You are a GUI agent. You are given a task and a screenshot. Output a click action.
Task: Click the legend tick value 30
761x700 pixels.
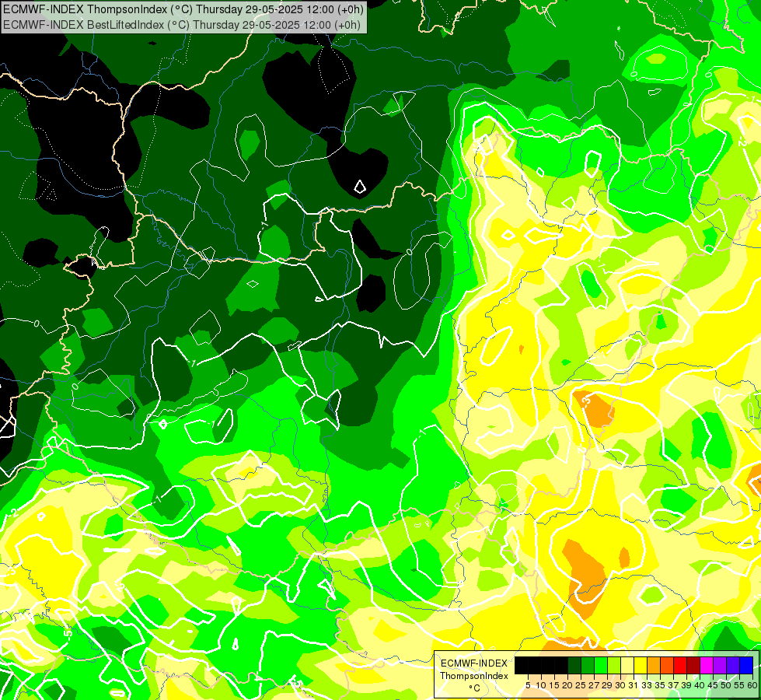[x=621, y=685]
